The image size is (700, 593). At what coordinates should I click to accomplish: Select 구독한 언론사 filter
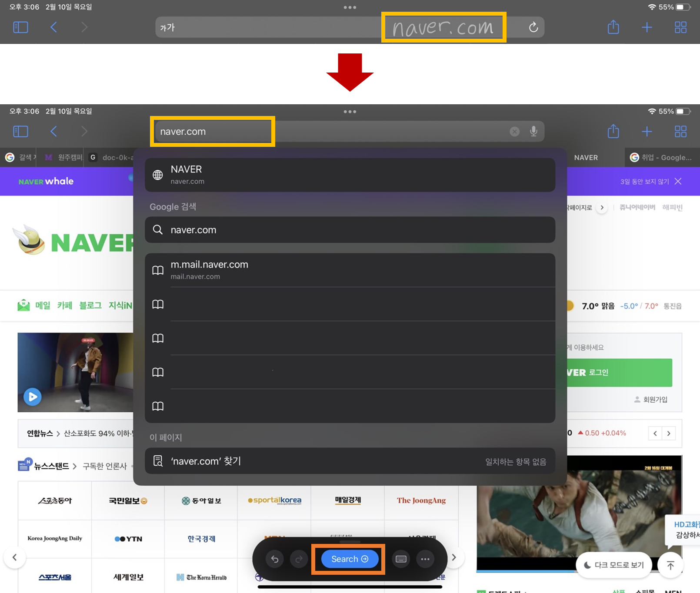pyautogui.click(x=105, y=466)
